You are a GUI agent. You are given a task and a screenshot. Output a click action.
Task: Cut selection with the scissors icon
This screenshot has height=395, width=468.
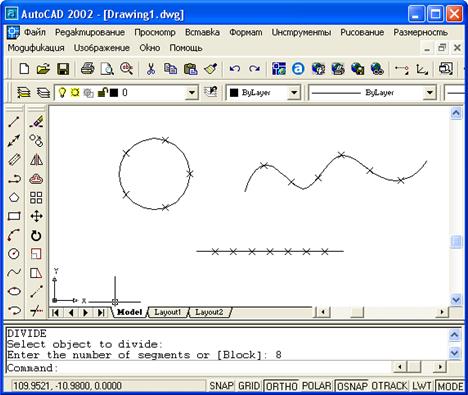click(151, 69)
